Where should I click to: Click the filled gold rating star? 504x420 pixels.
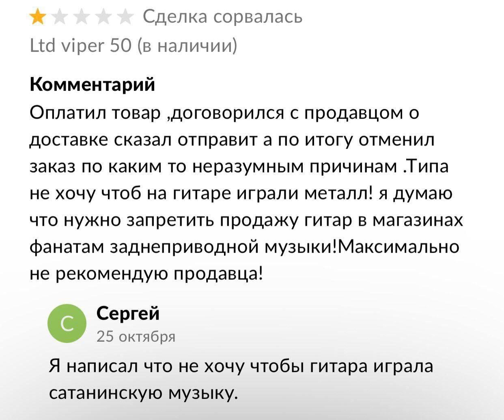point(38,17)
